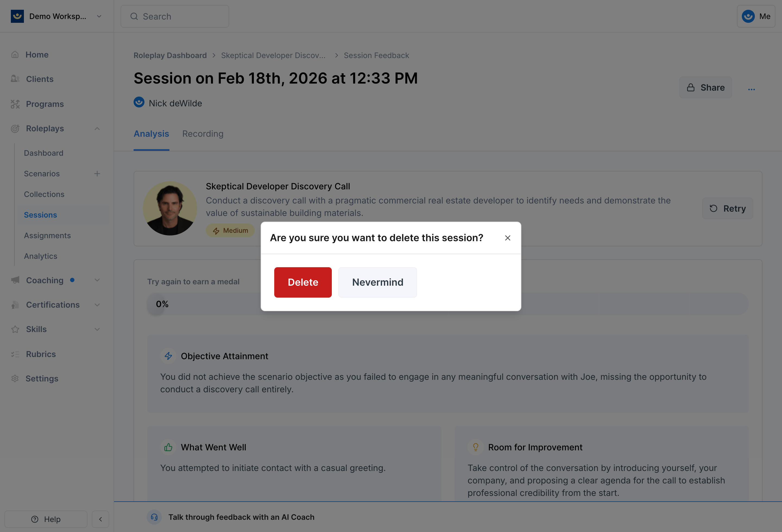Click the Objective Attainment lightning icon

[x=168, y=356]
